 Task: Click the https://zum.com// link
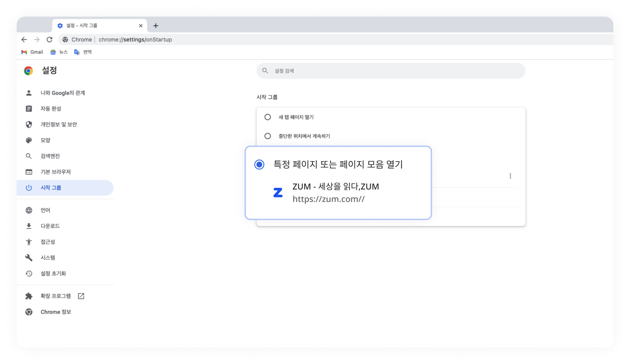pos(328,199)
